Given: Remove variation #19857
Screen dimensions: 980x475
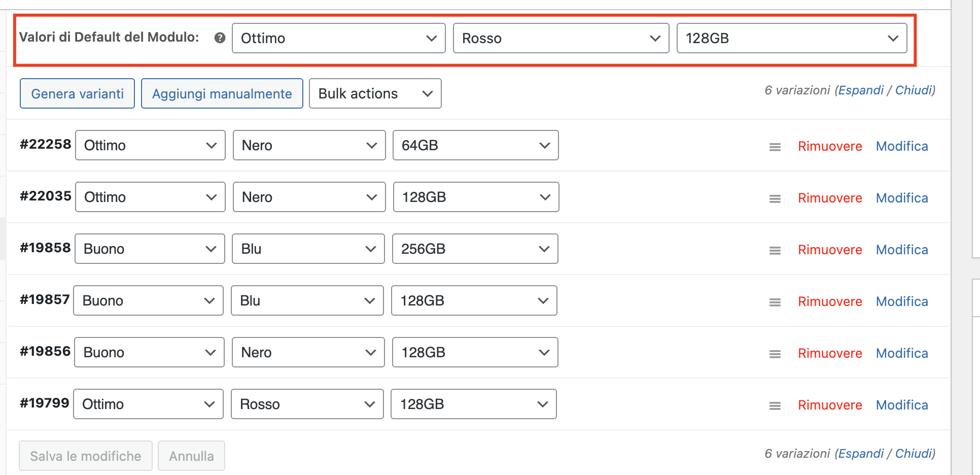Looking at the screenshot, I should [830, 301].
